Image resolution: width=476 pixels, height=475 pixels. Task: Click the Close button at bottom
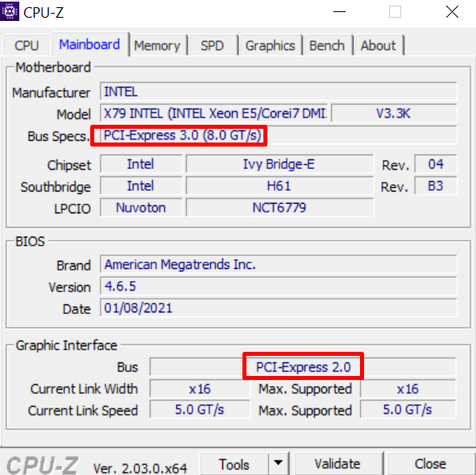click(x=430, y=464)
